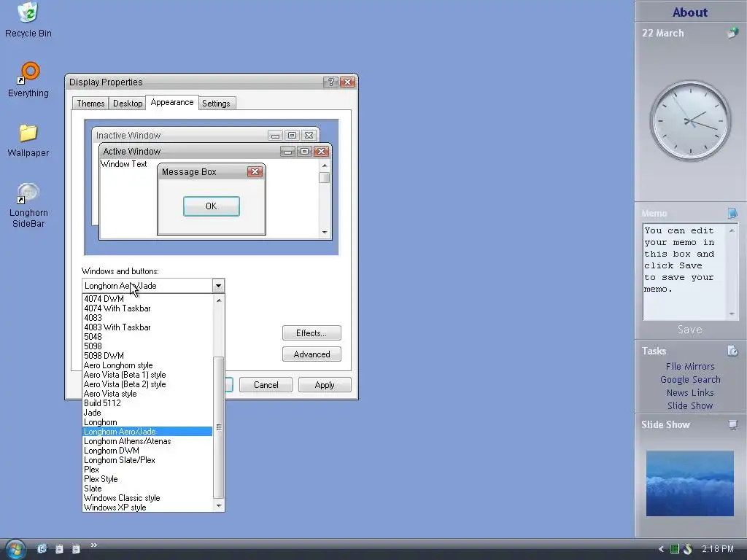Image resolution: width=747 pixels, height=560 pixels.
Task: Click the Apply button
Action: (x=325, y=385)
